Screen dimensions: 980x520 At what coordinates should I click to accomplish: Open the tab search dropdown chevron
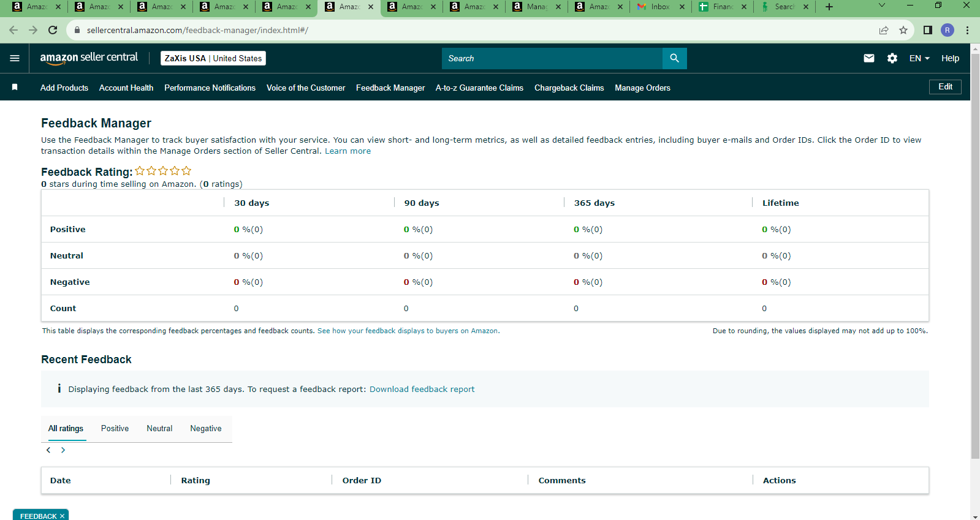pyautogui.click(x=882, y=6)
